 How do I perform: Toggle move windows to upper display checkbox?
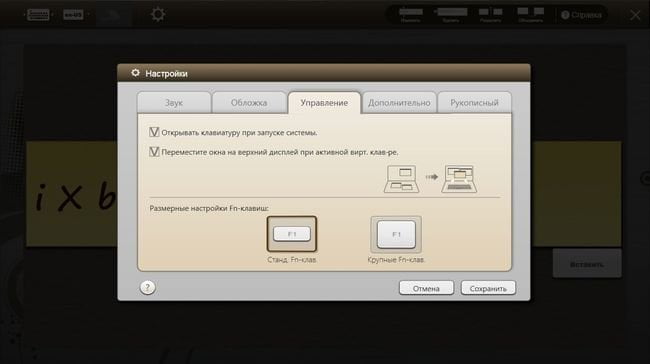click(x=154, y=152)
